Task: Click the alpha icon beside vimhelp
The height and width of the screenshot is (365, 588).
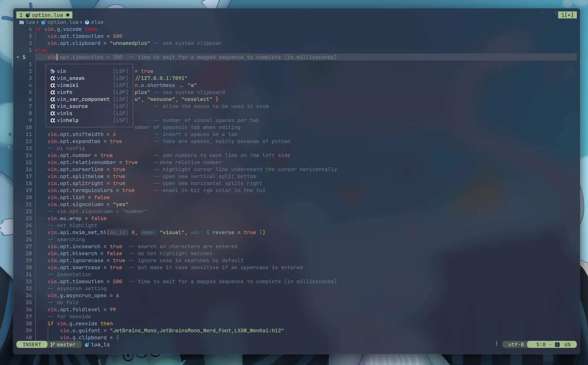Action: (53, 120)
